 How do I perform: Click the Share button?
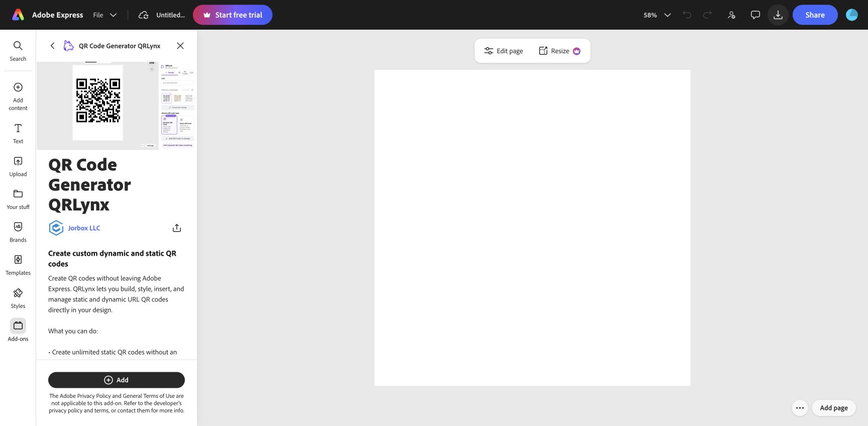[815, 15]
